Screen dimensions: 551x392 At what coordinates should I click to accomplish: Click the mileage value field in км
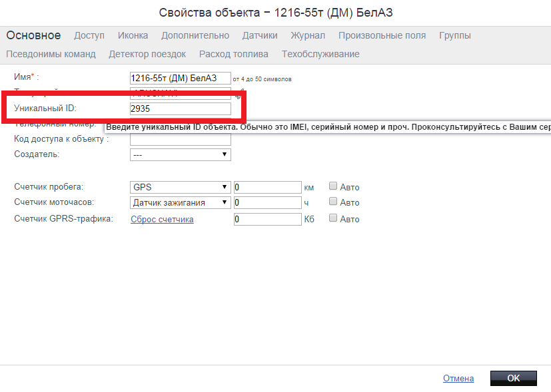pos(267,187)
